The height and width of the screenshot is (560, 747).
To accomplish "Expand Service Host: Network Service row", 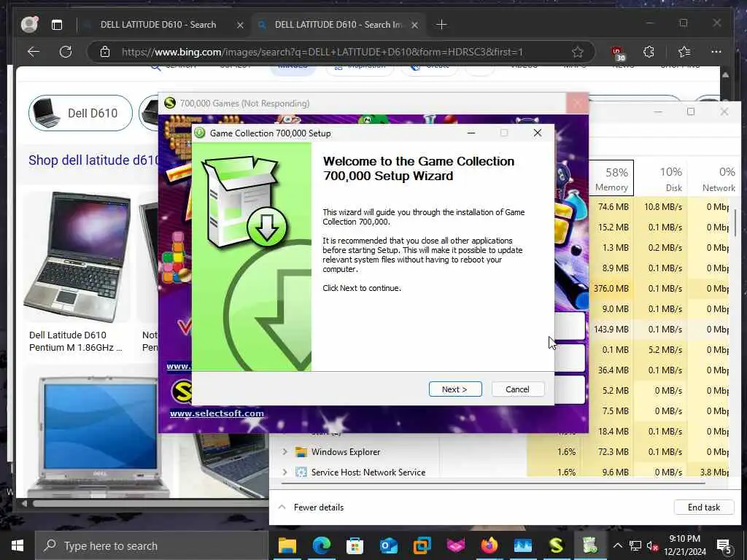I will click(285, 472).
